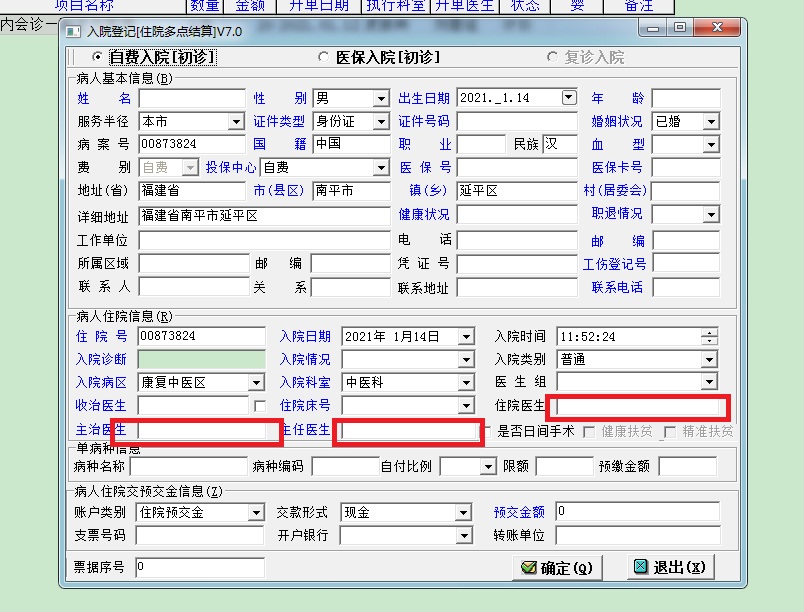Viewport: 804px width, 612px height.
Task: Tick the checkbox beside 收治医生 field
Action: [260, 406]
